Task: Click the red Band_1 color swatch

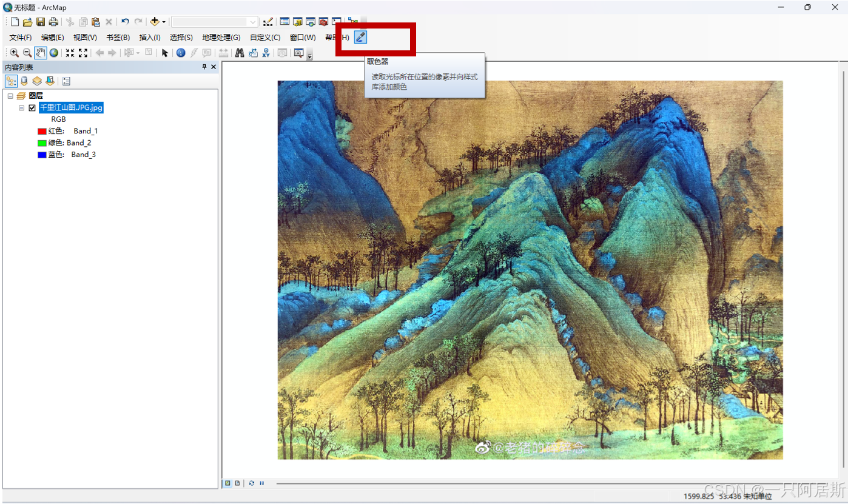Action: [x=42, y=131]
